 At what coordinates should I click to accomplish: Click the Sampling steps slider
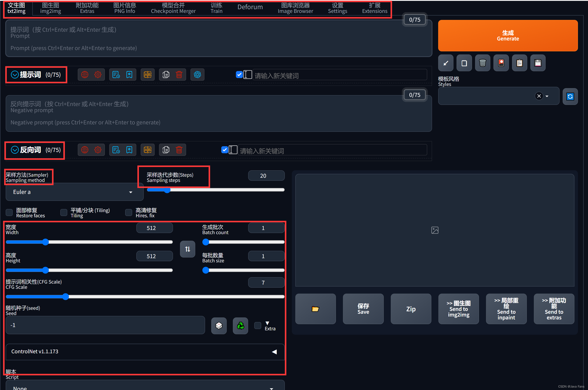pos(216,190)
